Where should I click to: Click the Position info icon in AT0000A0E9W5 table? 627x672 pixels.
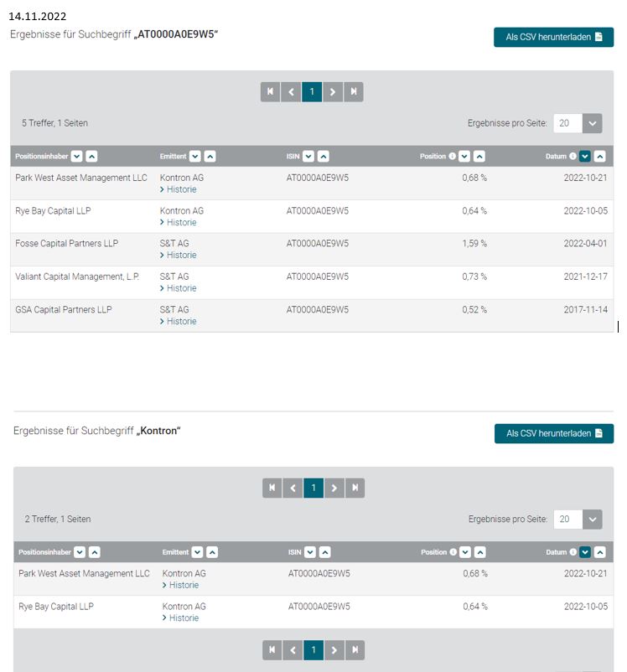click(453, 156)
